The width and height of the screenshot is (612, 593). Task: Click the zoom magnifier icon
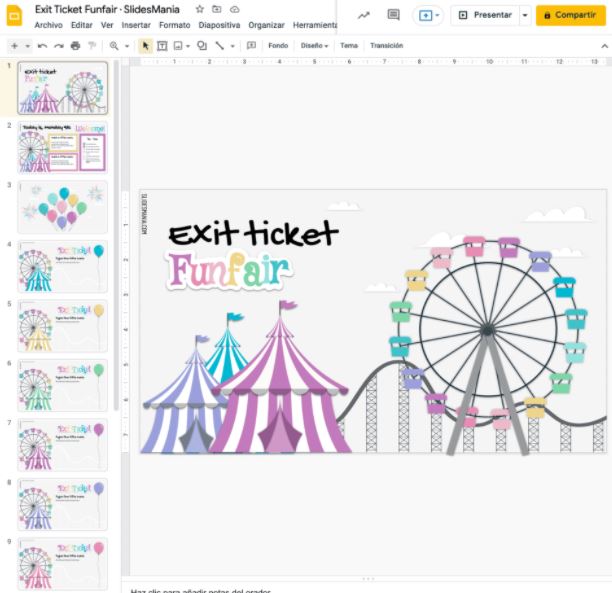coord(114,46)
